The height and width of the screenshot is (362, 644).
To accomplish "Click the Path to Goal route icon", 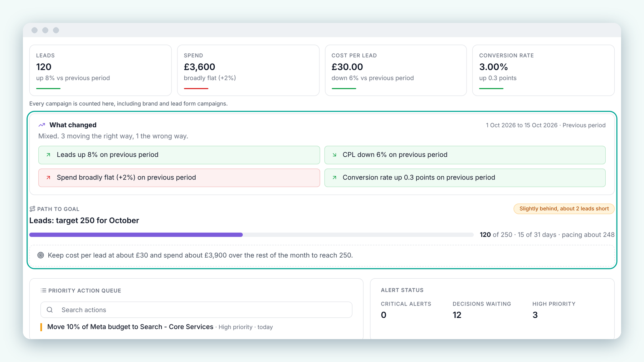I will pos(33,209).
